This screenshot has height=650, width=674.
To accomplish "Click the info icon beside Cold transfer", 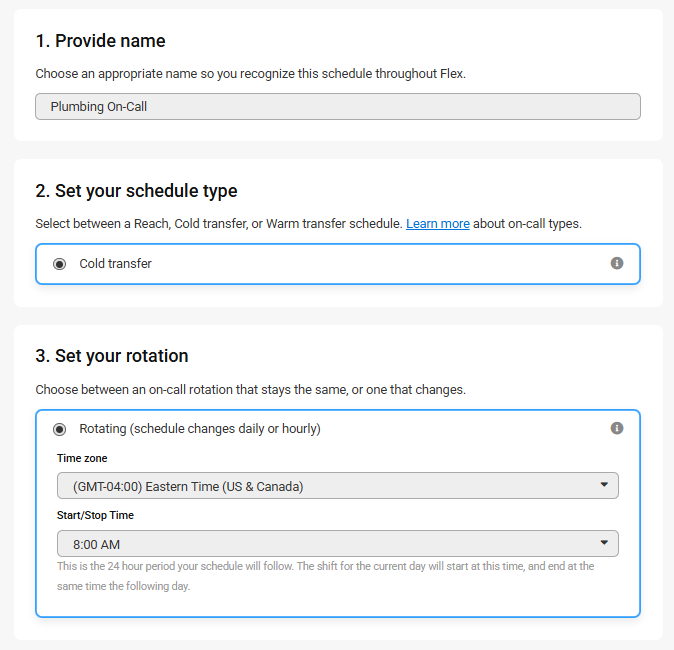I will point(617,263).
